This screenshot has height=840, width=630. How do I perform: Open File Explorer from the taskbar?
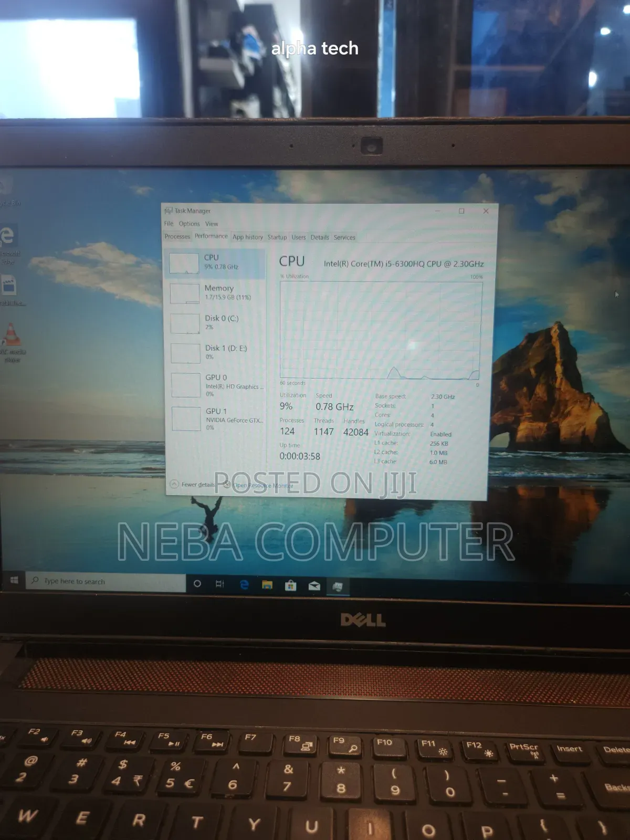coord(267,585)
